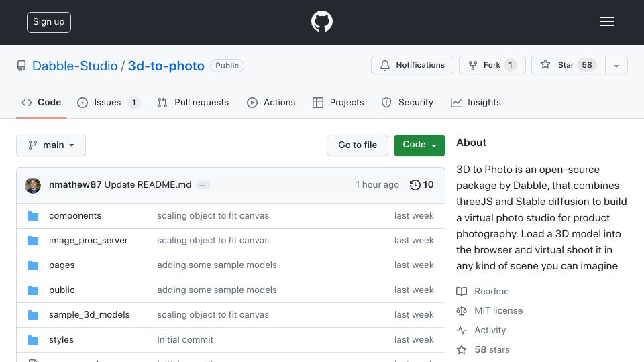This screenshot has width=644, height=362.
Task: Open the 58 stars link
Action: click(x=492, y=350)
